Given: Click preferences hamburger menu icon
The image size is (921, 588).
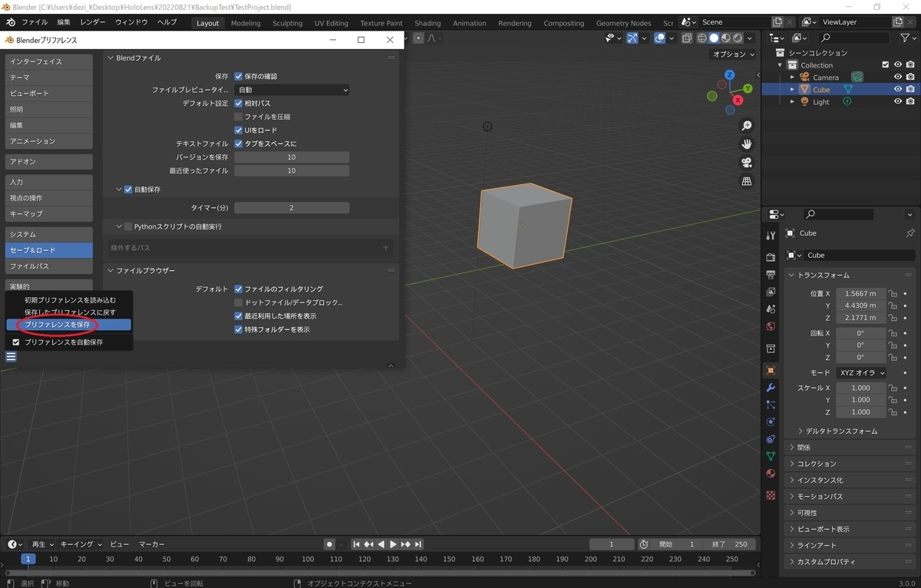Looking at the screenshot, I should click(x=11, y=356).
